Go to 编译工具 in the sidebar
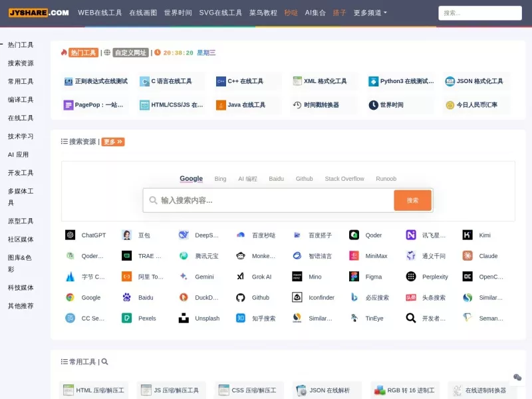This screenshot has height=399, width=532. pos(21,100)
